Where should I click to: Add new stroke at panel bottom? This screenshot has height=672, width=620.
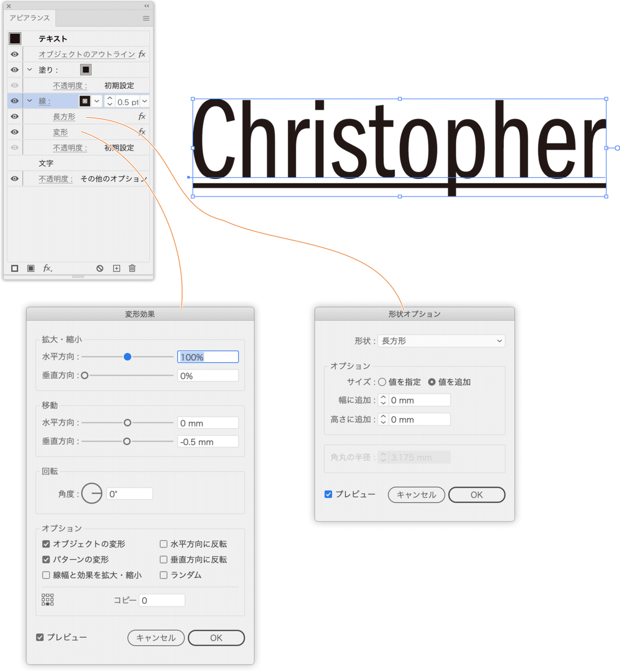[x=14, y=268]
